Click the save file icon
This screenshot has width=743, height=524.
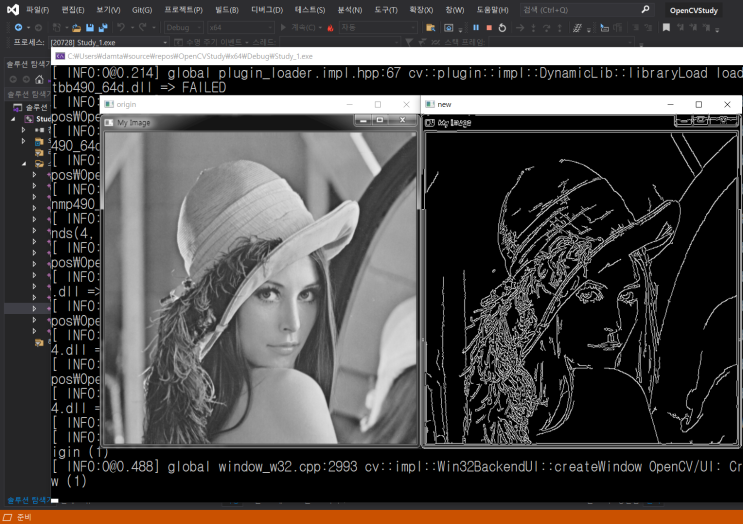[90, 28]
